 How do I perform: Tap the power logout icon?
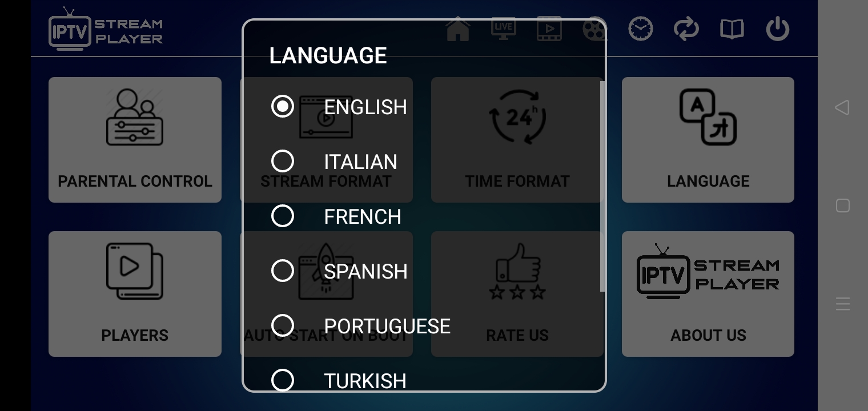coord(777,29)
